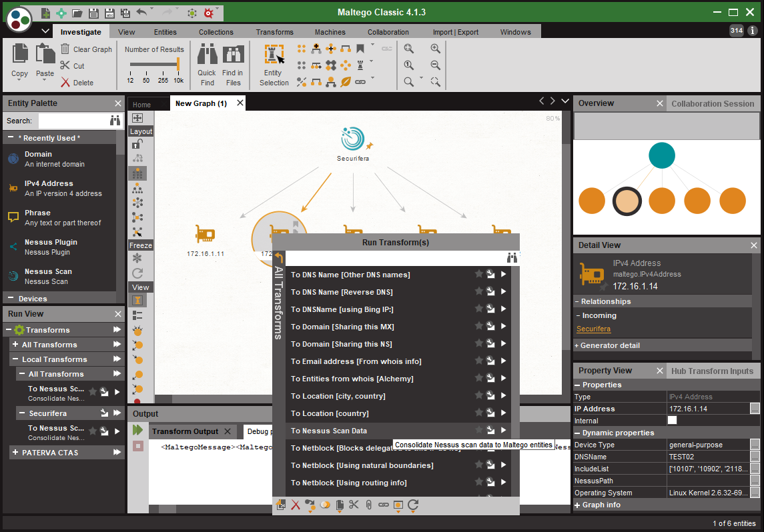Run To DNS Name [Other DNS names] transform
This screenshot has height=532, width=764.
coord(503,274)
